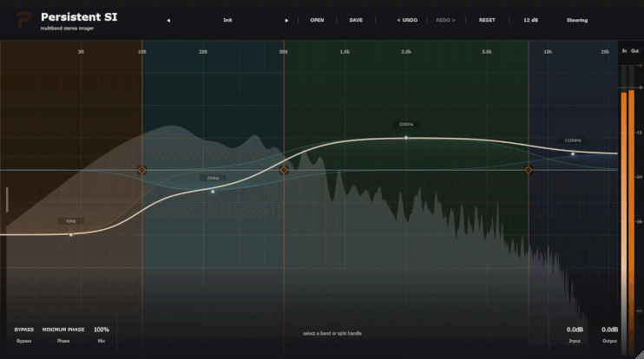Click the 10k frequency axis label

[548, 52]
